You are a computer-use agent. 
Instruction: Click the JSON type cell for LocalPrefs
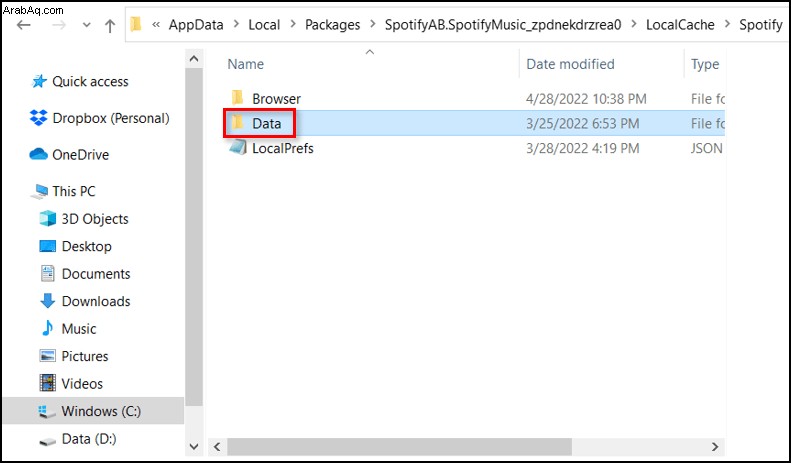tap(707, 148)
